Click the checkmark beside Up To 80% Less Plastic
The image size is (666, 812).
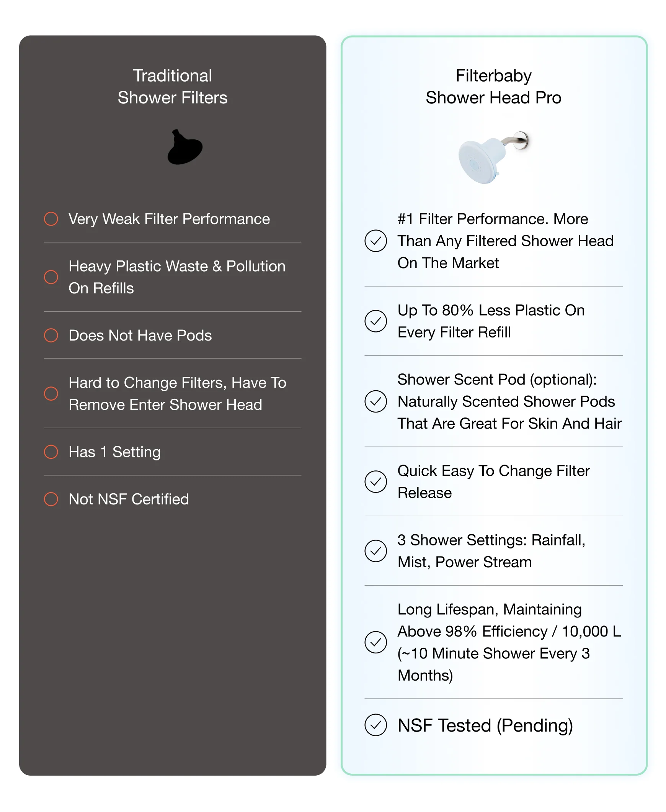pyautogui.click(x=375, y=321)
